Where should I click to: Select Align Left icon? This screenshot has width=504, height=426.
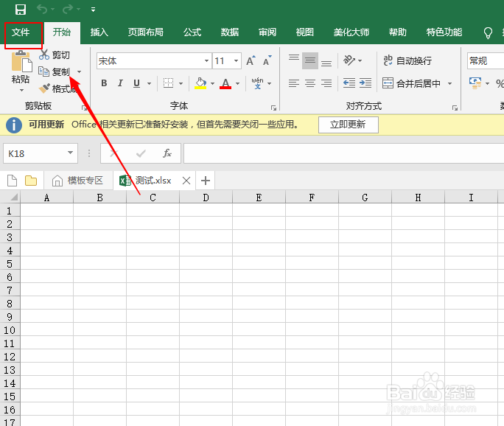(x=294, y=83)
